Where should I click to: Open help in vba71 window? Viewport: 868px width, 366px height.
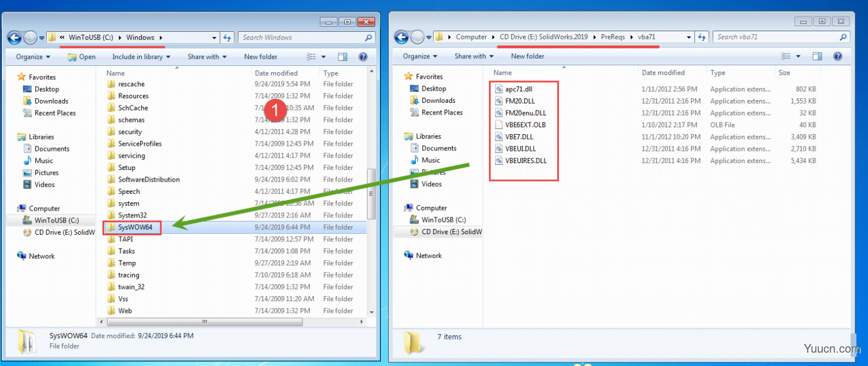pos(837,56)
